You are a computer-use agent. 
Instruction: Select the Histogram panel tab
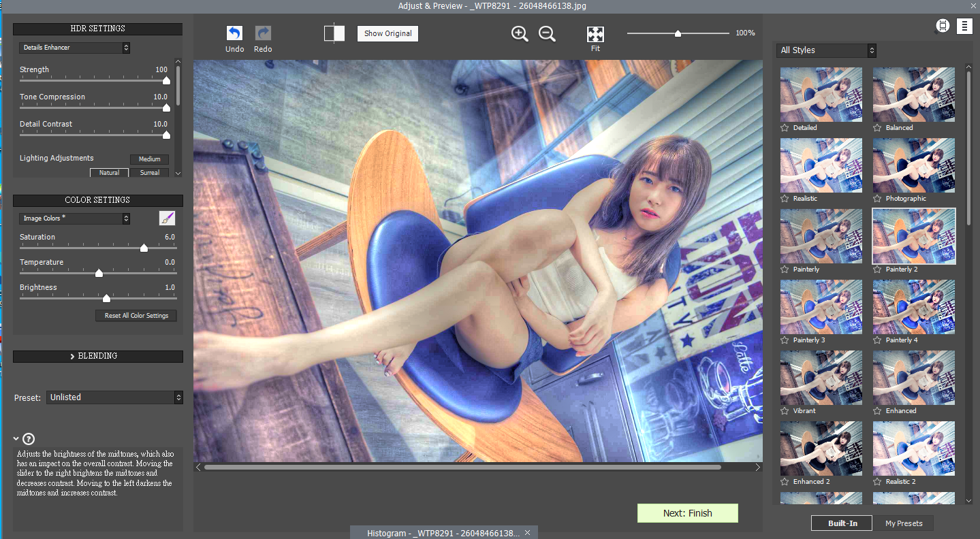(443, 532)
